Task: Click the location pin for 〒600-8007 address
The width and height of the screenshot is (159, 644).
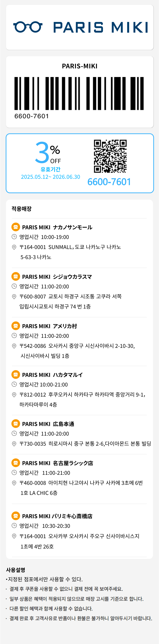Action: [x=14, y=297]
